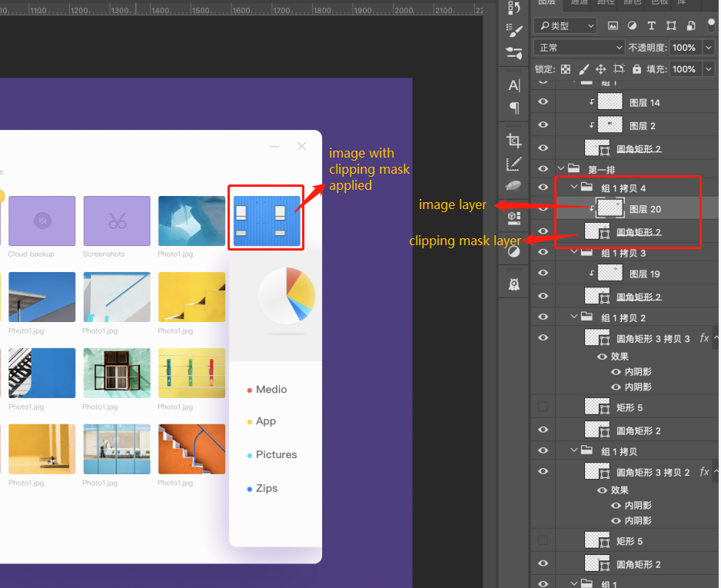
Task: Lock transparent pixels checkerboard icon
Action: 566,69
